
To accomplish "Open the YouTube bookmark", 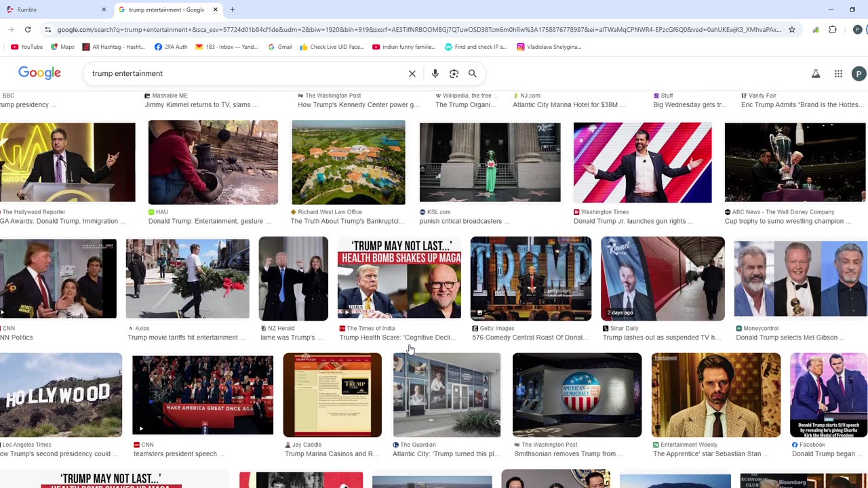I will coord(26,47).
